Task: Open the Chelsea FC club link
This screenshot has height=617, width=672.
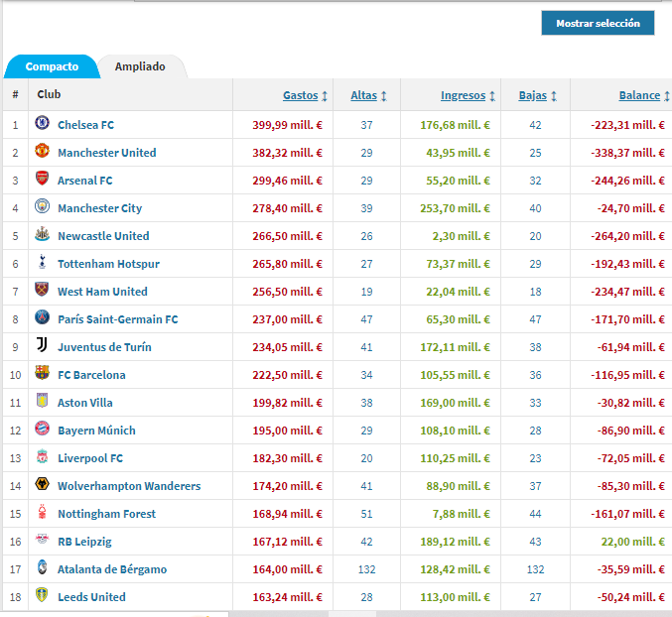Action: click(x=85, y=125)
